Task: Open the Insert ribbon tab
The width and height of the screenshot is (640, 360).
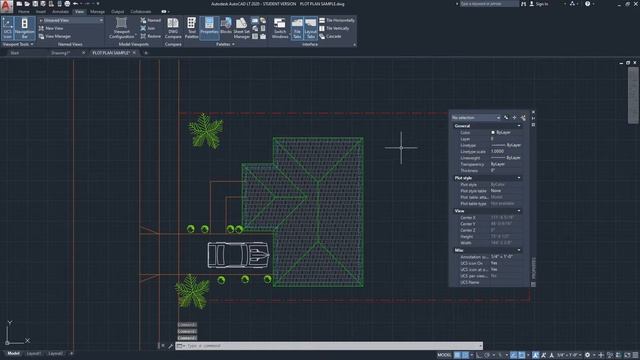Action: pyautogui.click(x=41, y=12)
